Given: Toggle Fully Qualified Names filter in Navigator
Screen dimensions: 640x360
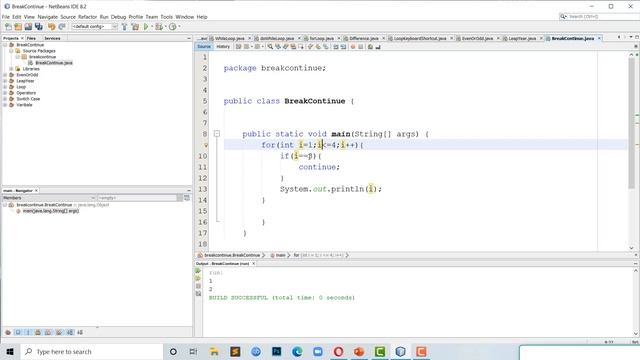Looking at the screenshot, I should pyautogui.click(x=59, y=332).
